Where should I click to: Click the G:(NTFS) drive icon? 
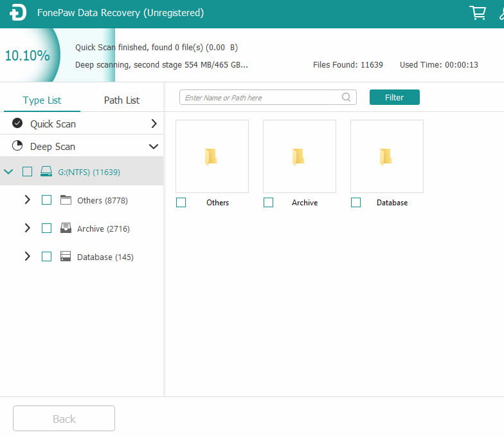click(x=46, y=172)
